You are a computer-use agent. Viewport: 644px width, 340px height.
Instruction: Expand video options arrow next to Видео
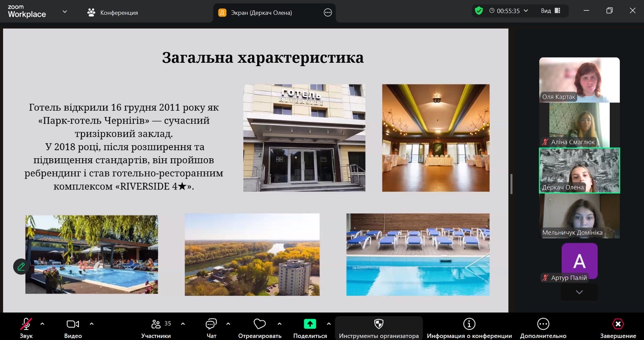(x=91, y=324)
